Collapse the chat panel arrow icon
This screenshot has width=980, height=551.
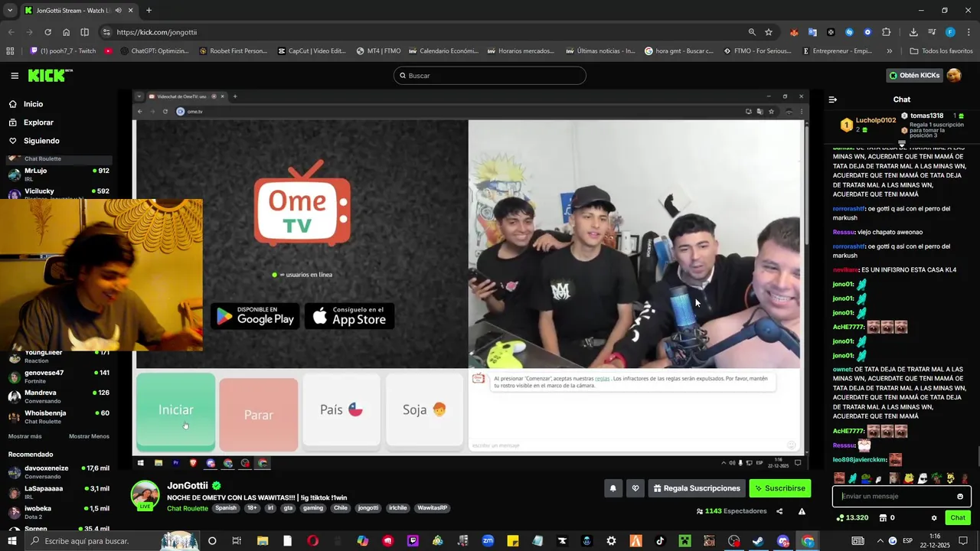[833, 99]
